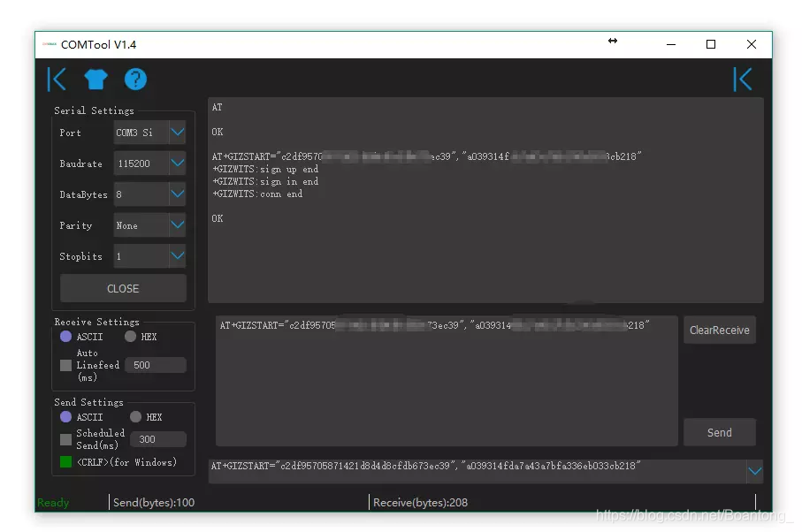The image size is (802, 532).
Task: Click the CLOSE serial port button
Action: click(x=123, y=289)
